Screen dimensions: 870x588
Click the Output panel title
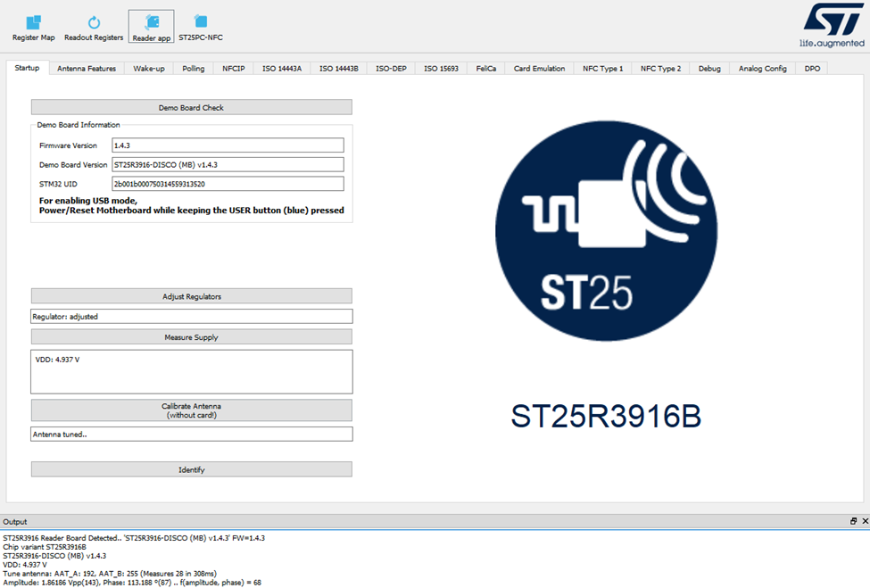(15, 521)
